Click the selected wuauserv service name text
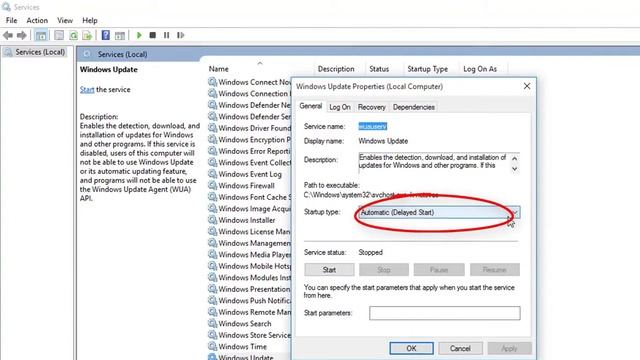The width and height of the screenshot is (640, 360). (x=372, y=127)
